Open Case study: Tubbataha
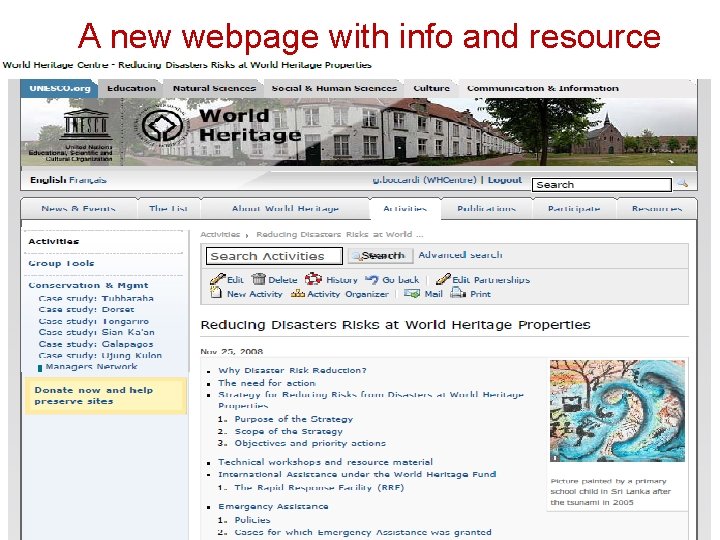The height and width of the screenshot is (540, 720). pyautogui.click(x=96, y=298)
